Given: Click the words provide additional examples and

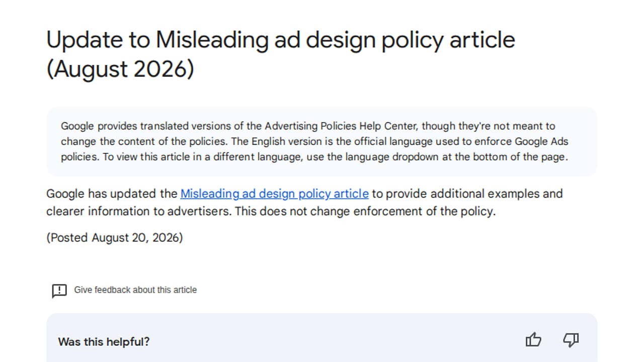Looking at the screenshot, I should tap(474, 194).
